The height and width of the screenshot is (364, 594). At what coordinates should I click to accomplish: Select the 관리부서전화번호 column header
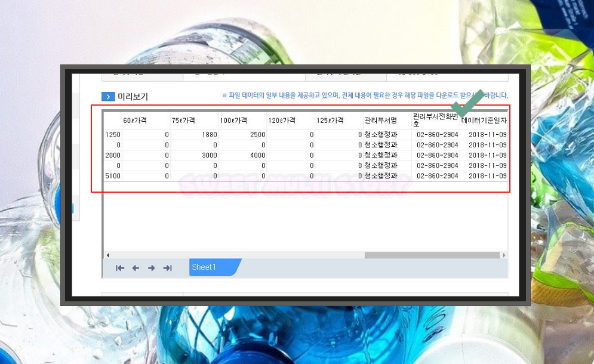click(x=436, y=121)
